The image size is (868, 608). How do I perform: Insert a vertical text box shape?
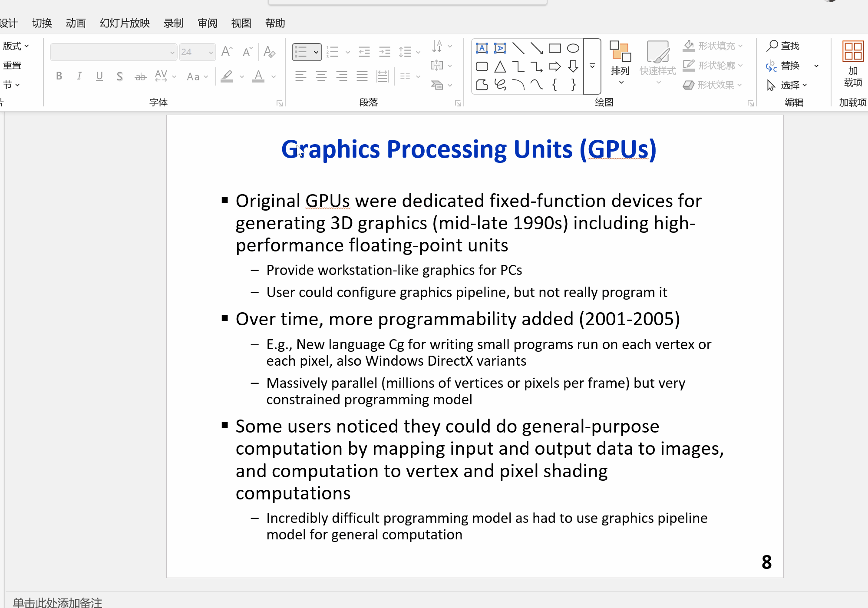click(x=500, y=48)
